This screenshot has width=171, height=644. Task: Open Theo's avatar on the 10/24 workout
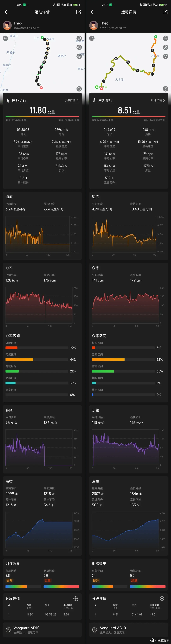(x=7, y=26)
